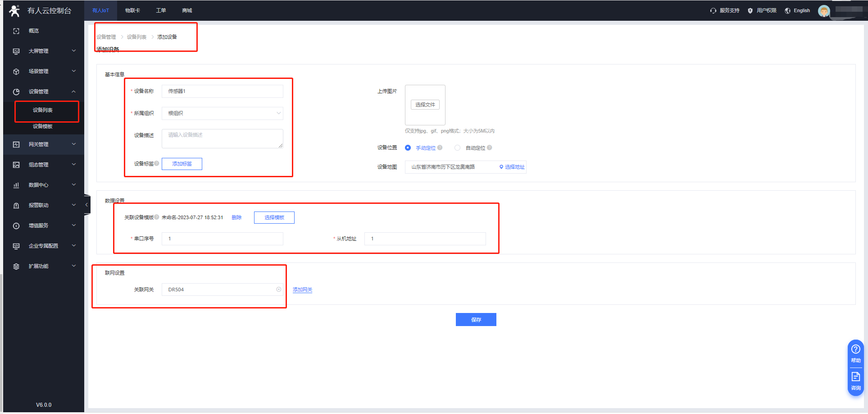Select 手动定位 radio button
This screenshot has width=868, height=414.
408,148
